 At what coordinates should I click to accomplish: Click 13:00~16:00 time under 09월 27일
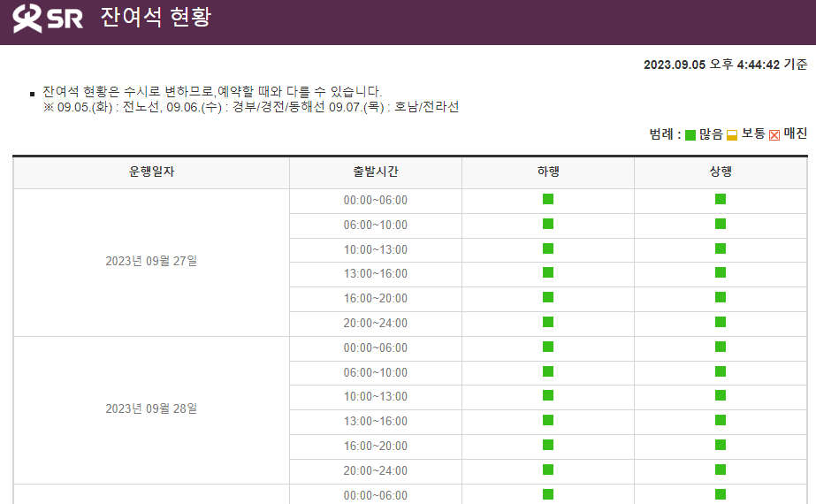point(375,274)
